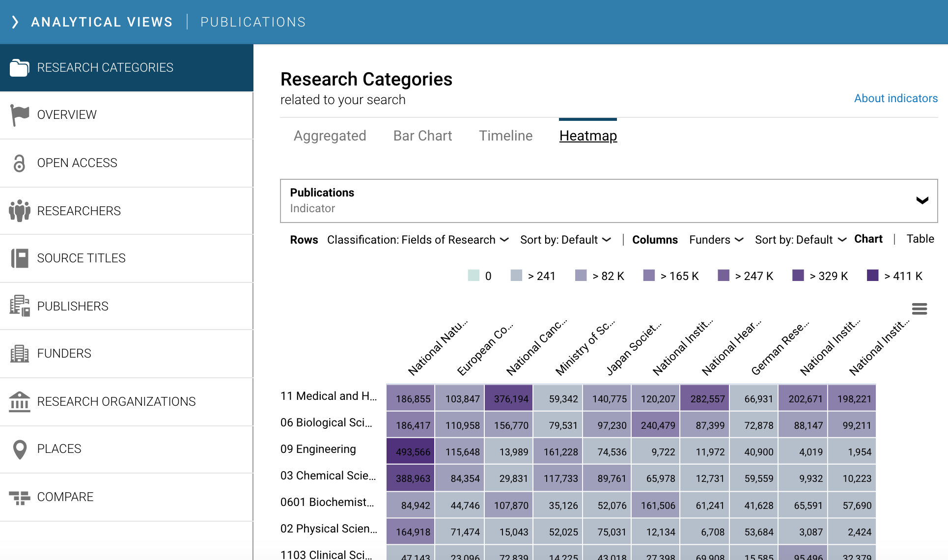Viewport: 948px width, 560px height.
Task: Switch to Table view
Action: coord(920,239)
